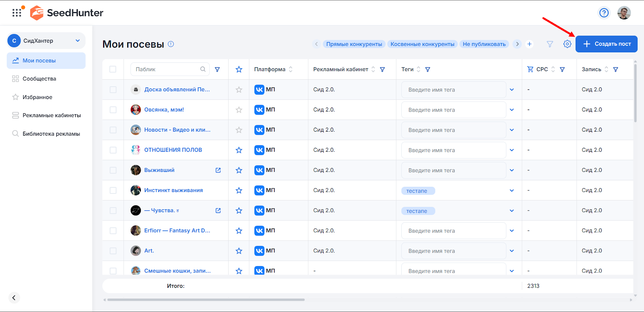Open the Erfiorr — Fantasy Art community link
Image resolution: width=644 pixels, height=312 pixels.
[x=177, y=231]
